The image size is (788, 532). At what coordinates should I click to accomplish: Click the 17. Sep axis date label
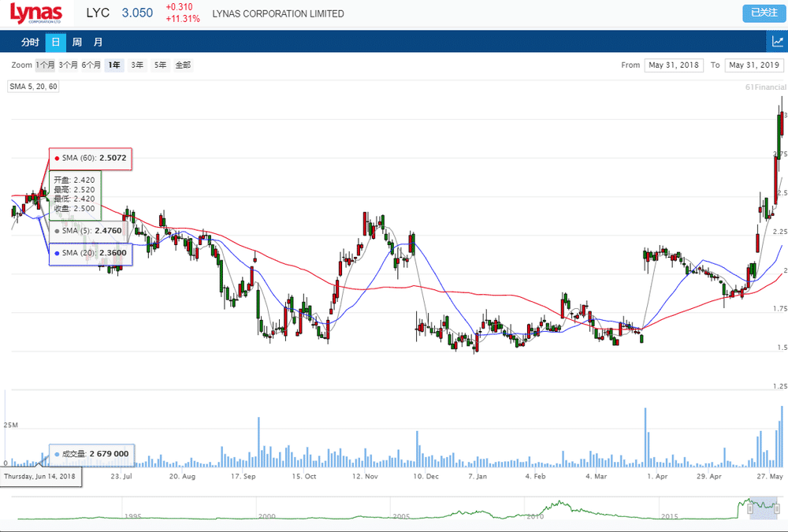click(x=243, y=476)
